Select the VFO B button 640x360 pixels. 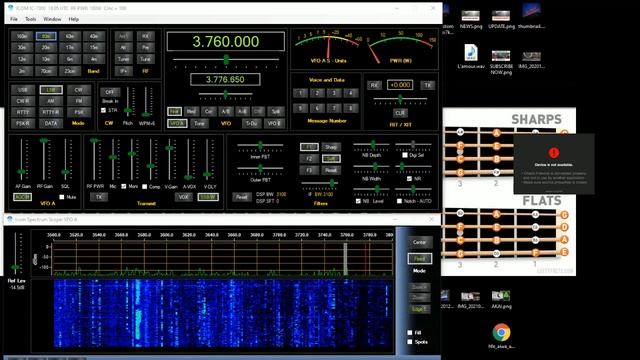[274, 123]
